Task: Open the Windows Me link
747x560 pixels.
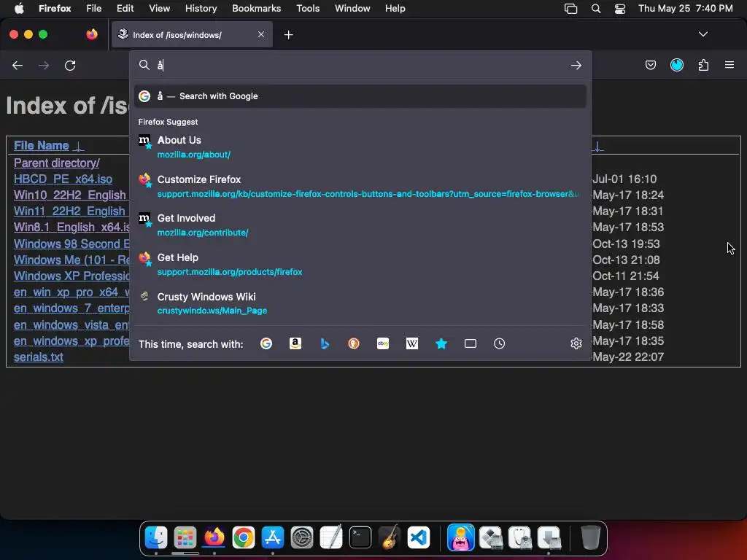Action: pos(71,260)
